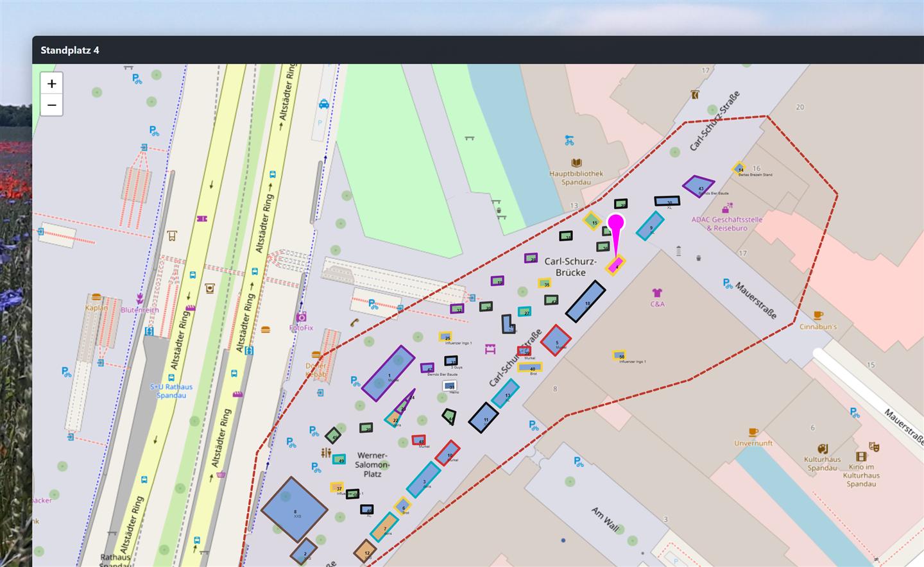Select teal-bordered stall 9

[x=650, y=226]
